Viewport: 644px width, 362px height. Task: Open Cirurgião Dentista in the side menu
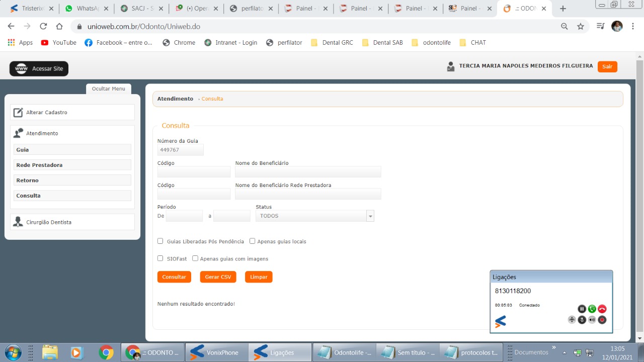(72, 222)
